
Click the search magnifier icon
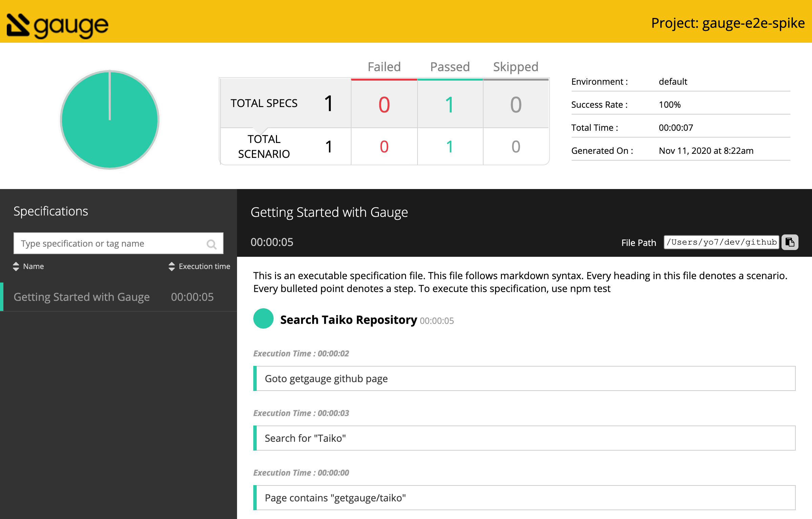(x=211, y=244)
